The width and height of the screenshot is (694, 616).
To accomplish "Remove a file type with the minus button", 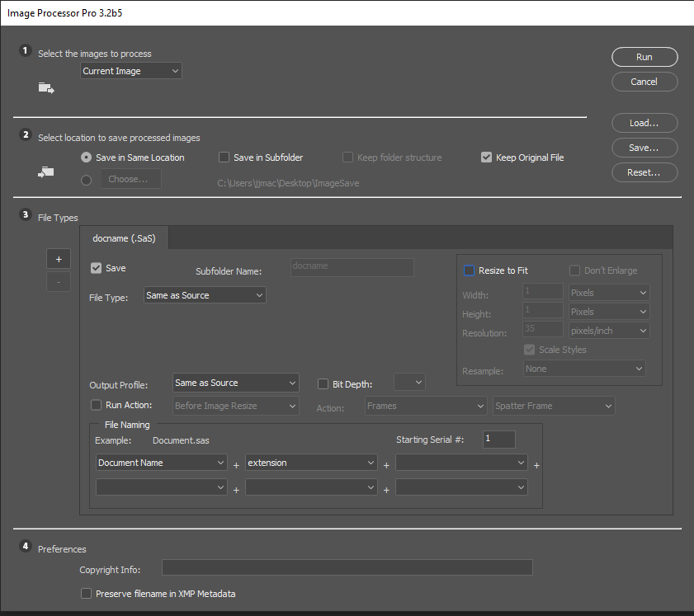I will coord(58,281).
